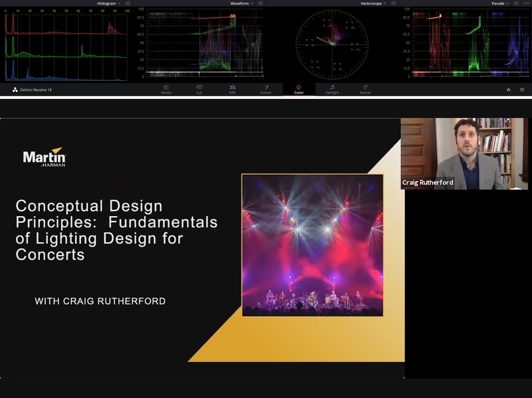Expand the Waveform scope dropdown
This screenshot has width=532, height=398.
point(242,3)
